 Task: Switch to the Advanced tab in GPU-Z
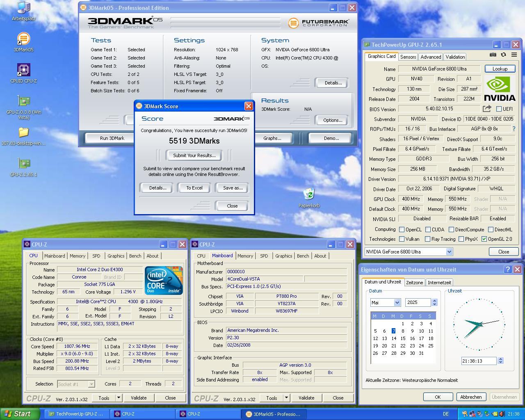coord(431,57)
